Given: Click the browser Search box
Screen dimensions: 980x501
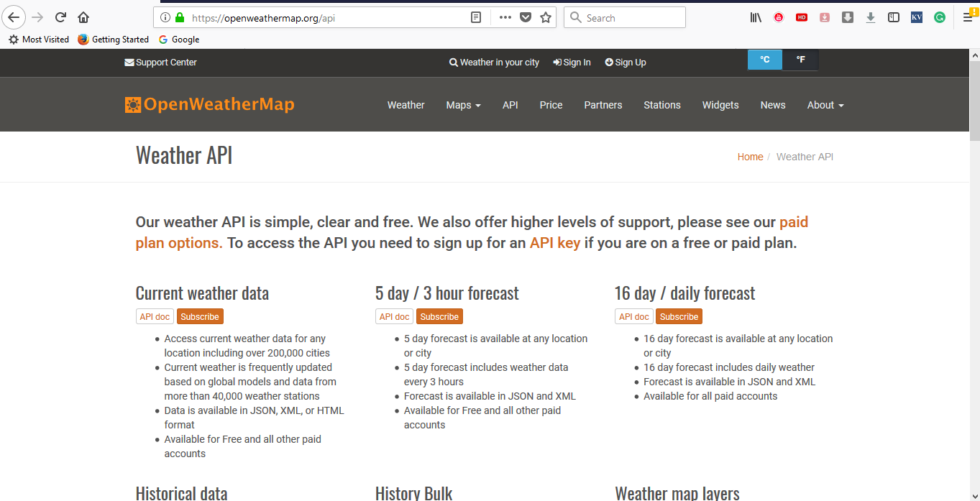Looking at the screenshot, I should pos(625,18).
